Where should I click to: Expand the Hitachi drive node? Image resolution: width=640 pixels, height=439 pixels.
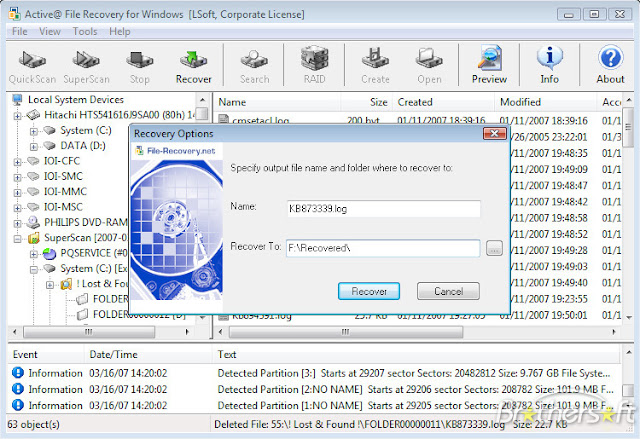(17, 116)
